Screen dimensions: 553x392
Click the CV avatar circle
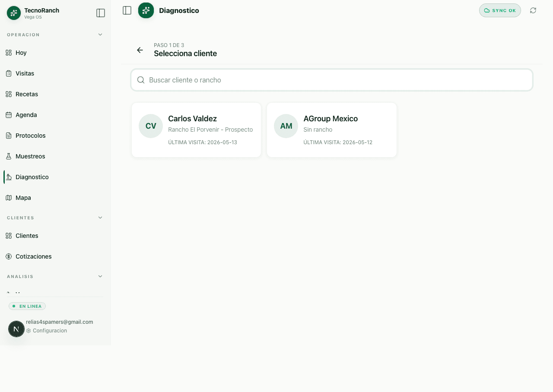(151, 126)
